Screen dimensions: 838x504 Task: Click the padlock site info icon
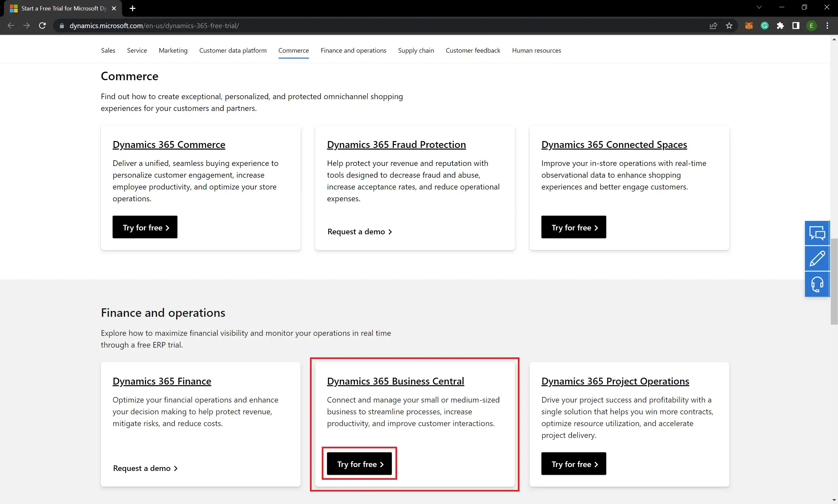point(62,26)
